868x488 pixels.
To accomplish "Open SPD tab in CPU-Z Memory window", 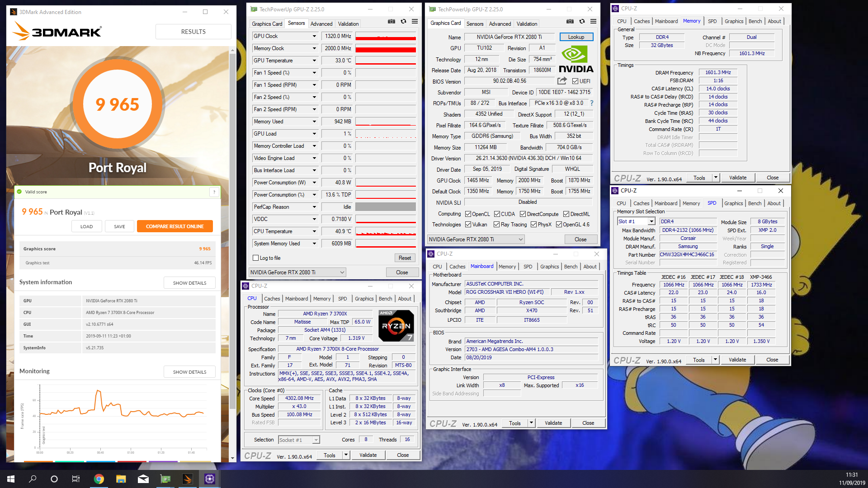I will pyautogui.click(x=712, y=21).
